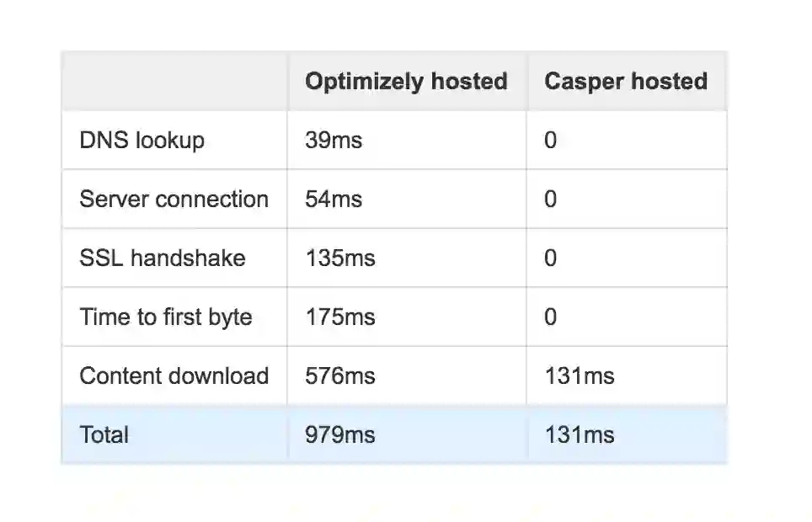812x522 pixels.
Task: Select the 576ms content download value
Action: coord(340,376)
